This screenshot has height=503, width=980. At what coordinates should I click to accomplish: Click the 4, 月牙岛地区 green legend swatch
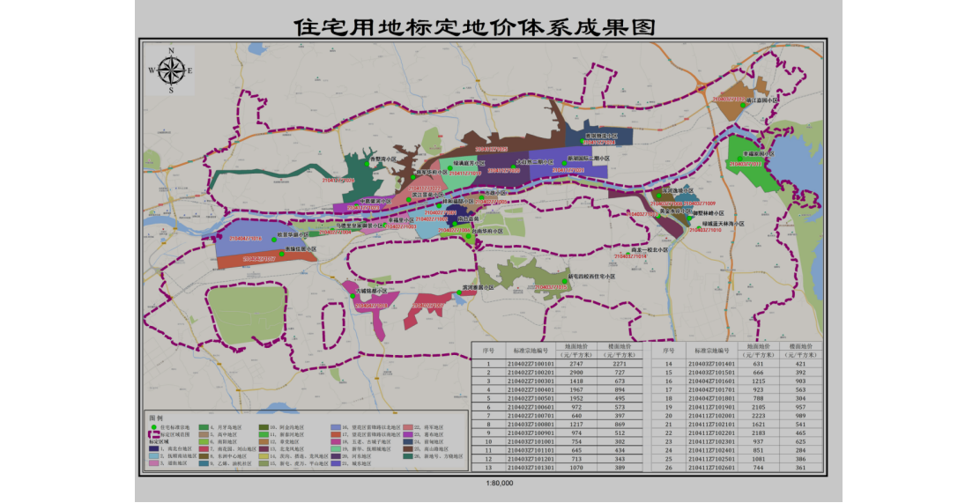[x=203, y=426]
